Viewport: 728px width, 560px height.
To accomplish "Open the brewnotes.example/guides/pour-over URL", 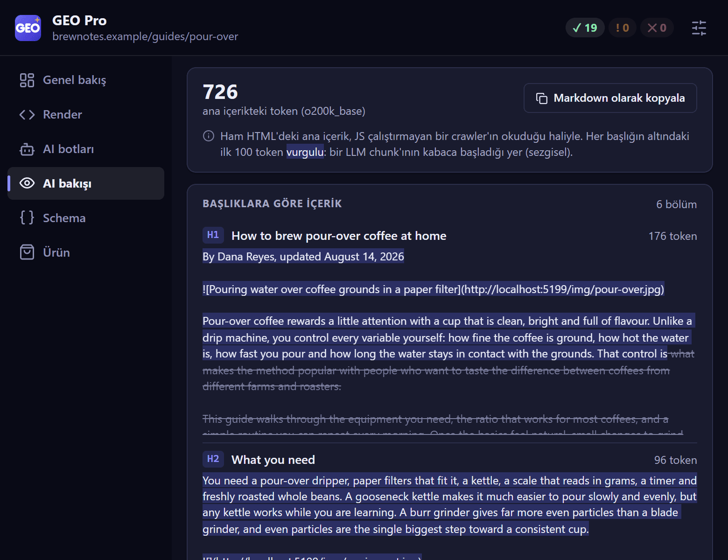I will click(x=145, y=36).
